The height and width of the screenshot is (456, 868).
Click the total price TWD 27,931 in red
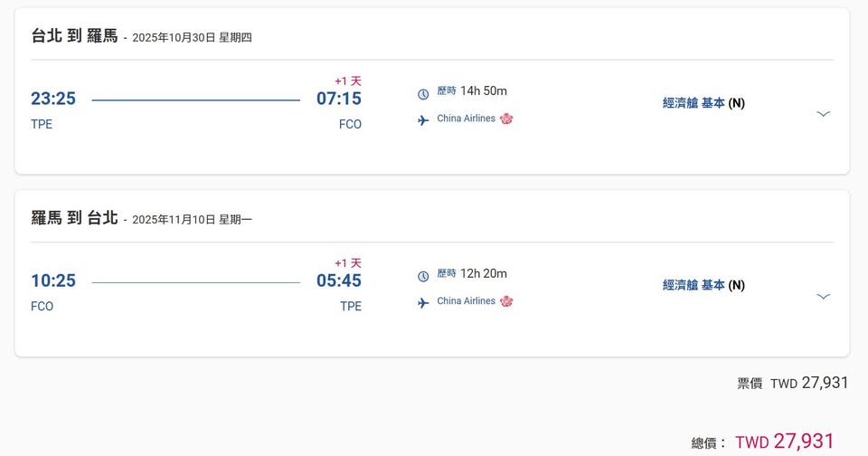point(784,442)
